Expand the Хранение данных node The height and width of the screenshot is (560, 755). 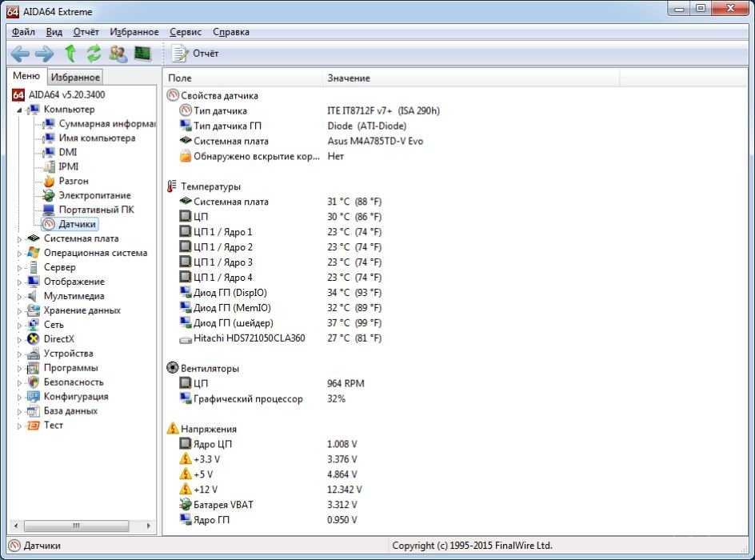19,311
